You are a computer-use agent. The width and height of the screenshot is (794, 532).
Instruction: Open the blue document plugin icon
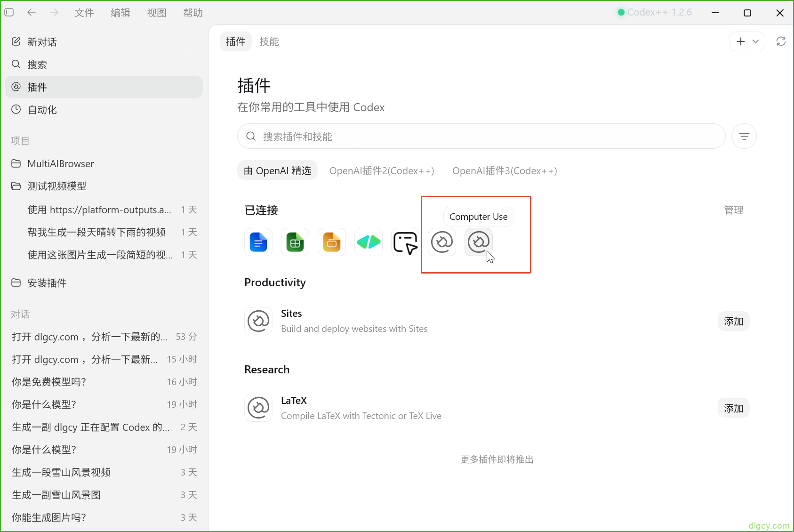[x=258, y=242]
